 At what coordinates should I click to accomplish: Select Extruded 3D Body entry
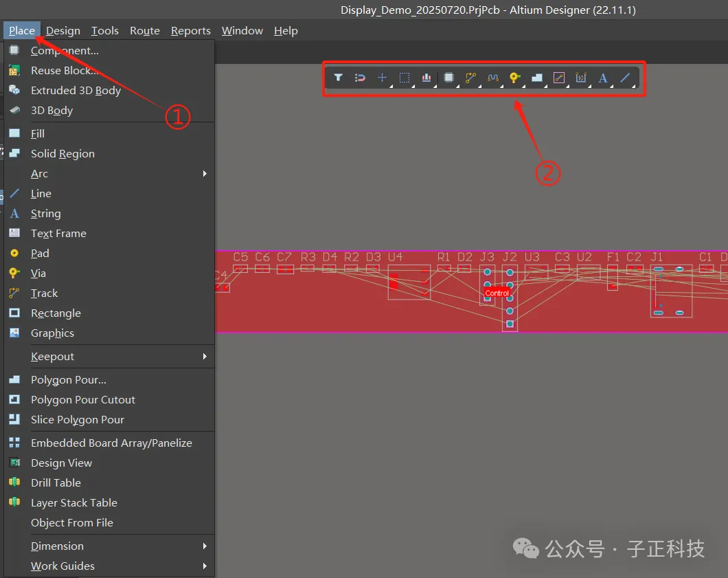click(109, 91)
